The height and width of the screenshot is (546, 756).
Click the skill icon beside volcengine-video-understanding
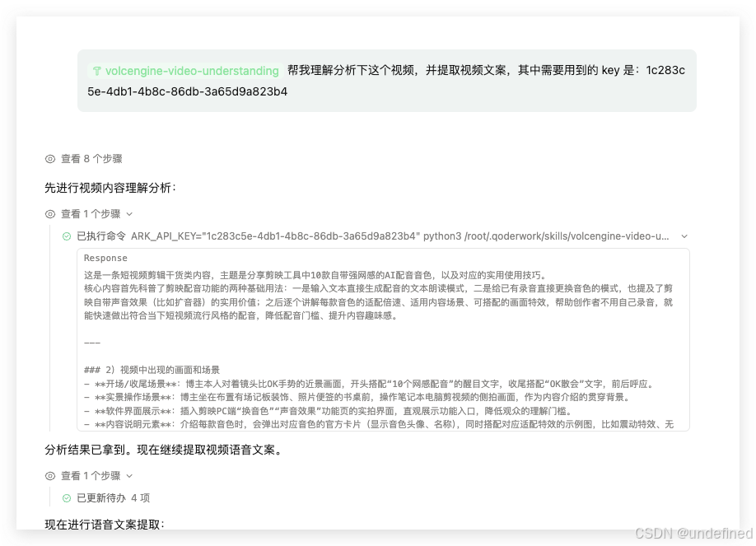coord(97,72)
